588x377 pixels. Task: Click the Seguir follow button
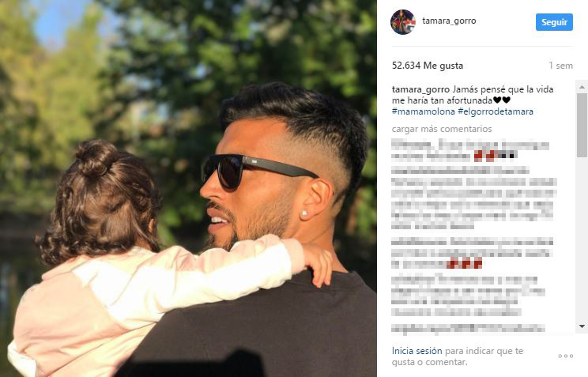point(554,22)
